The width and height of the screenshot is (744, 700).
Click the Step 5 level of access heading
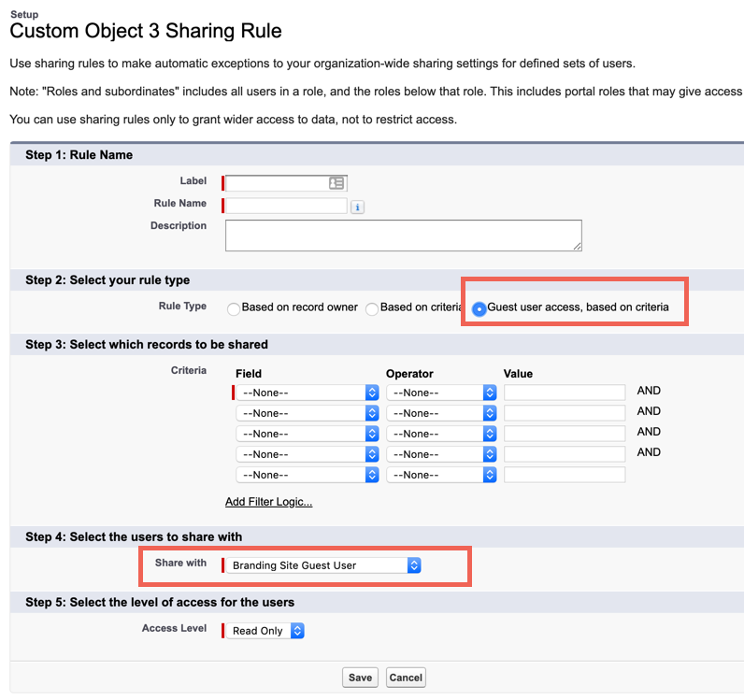[x=160, y=602]
